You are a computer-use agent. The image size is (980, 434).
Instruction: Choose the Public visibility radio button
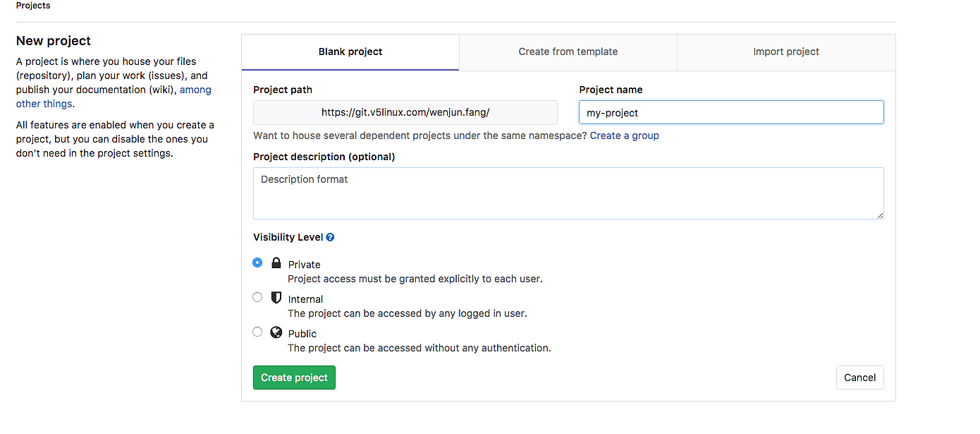click(257, 332)
